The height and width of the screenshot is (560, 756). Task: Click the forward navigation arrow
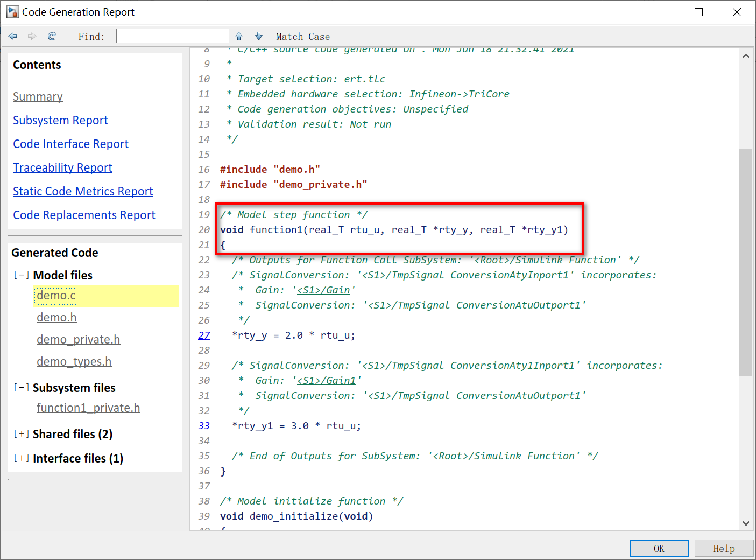coord(32,36)
